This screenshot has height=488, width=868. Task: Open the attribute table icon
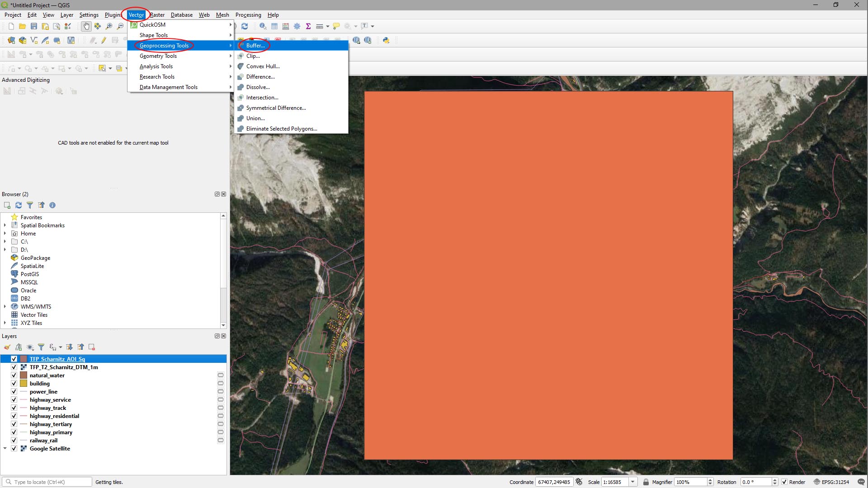(274, 26)
